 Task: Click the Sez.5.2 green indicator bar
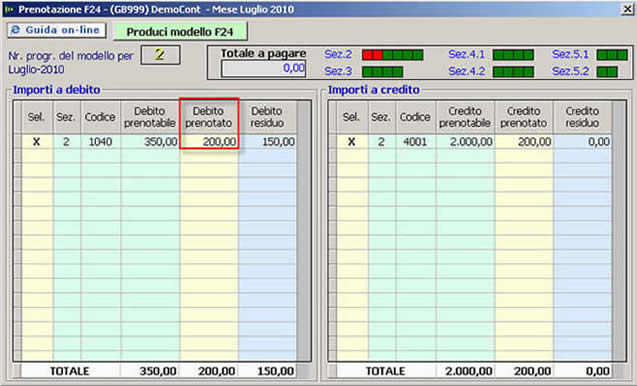607,72
